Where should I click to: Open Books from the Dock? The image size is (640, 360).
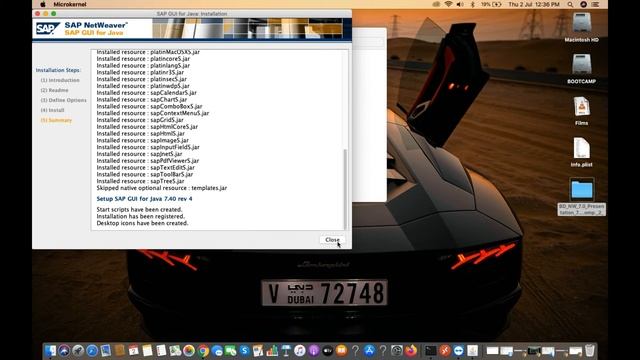coord(341,351)
